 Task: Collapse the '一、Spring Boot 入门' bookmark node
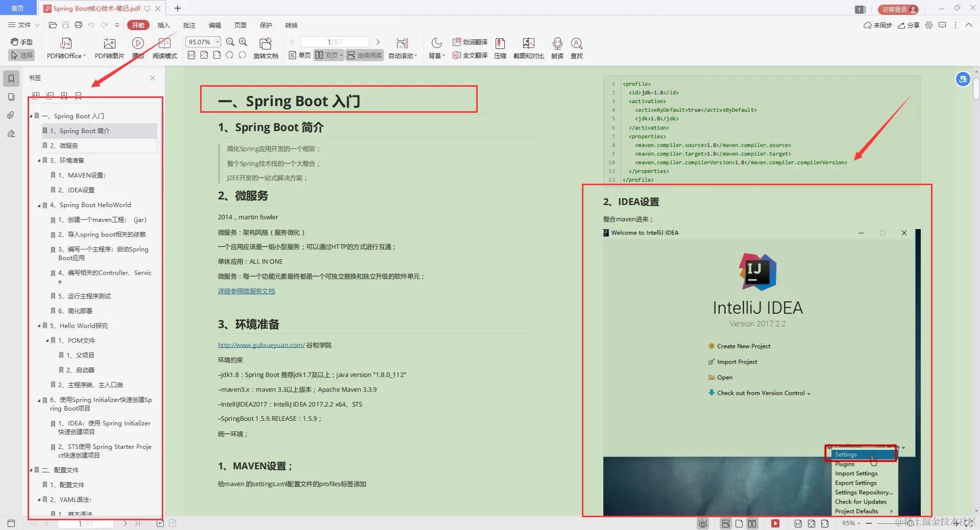click(x=31, y=116)
